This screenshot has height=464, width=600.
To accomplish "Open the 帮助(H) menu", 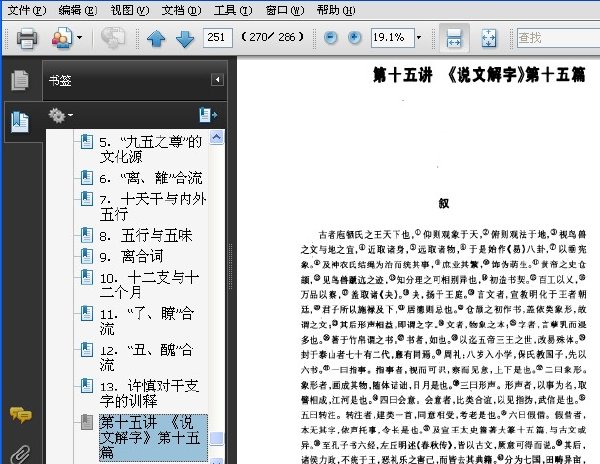I will (336, 10).
